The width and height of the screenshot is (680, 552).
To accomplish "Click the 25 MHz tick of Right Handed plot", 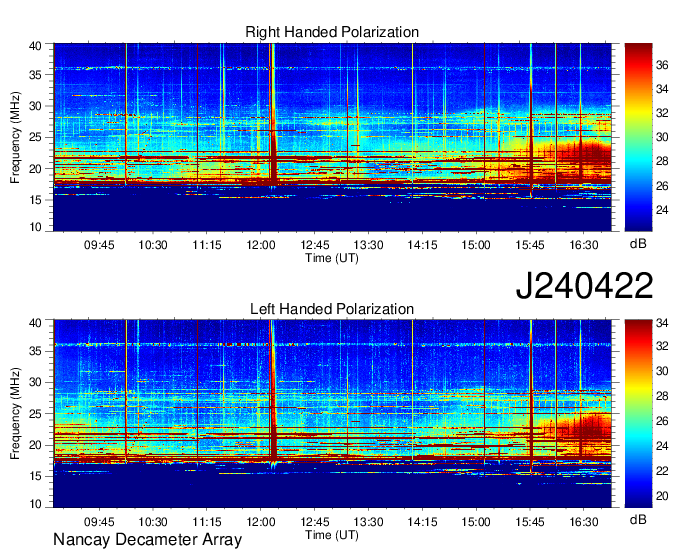I will 36,137.
